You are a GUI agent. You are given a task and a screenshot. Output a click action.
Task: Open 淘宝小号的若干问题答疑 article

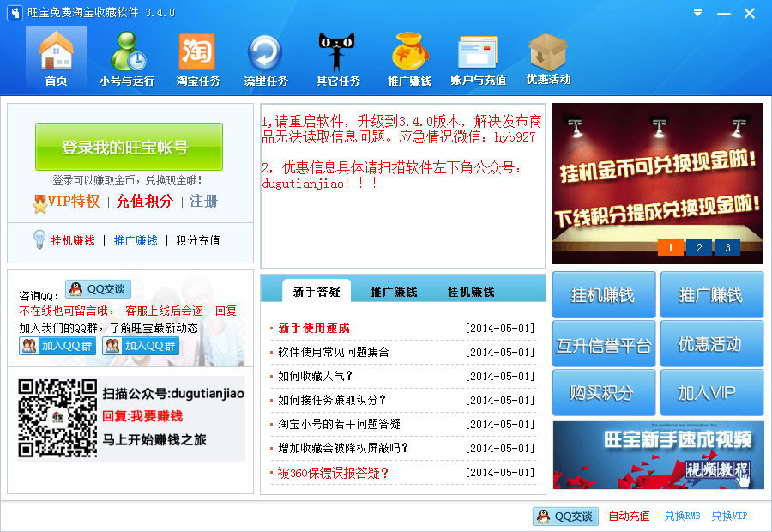pos(339,424)
